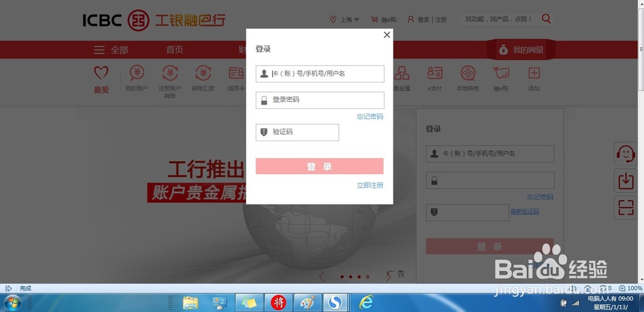The height and width of the screenshot is (312, 644).
Task: Launch Internet Explorer from the taskbar
Action: click(x=366, y=303)
